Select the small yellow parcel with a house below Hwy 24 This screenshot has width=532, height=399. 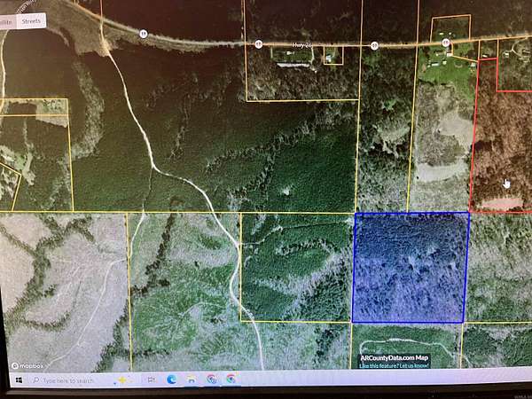[332, 56]
